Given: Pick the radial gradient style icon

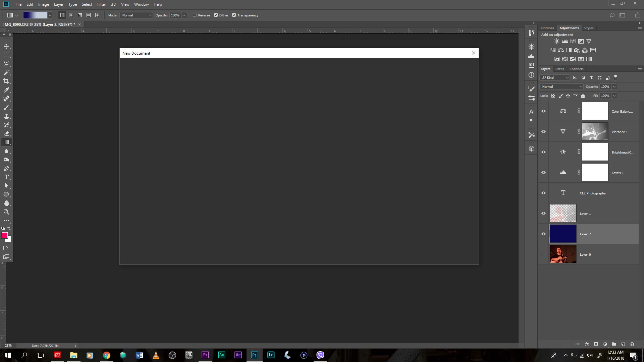Looking at the screenshot, I should [x=71, y=15].
